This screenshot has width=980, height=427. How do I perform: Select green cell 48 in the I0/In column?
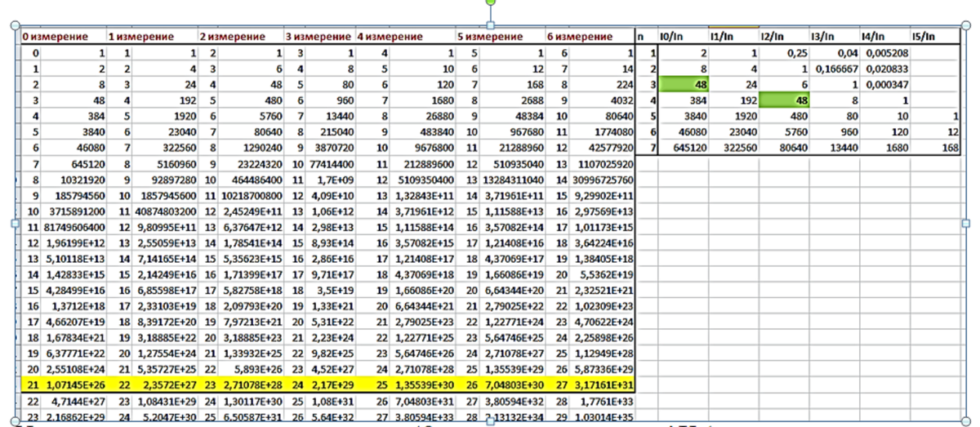click(684, 84)
